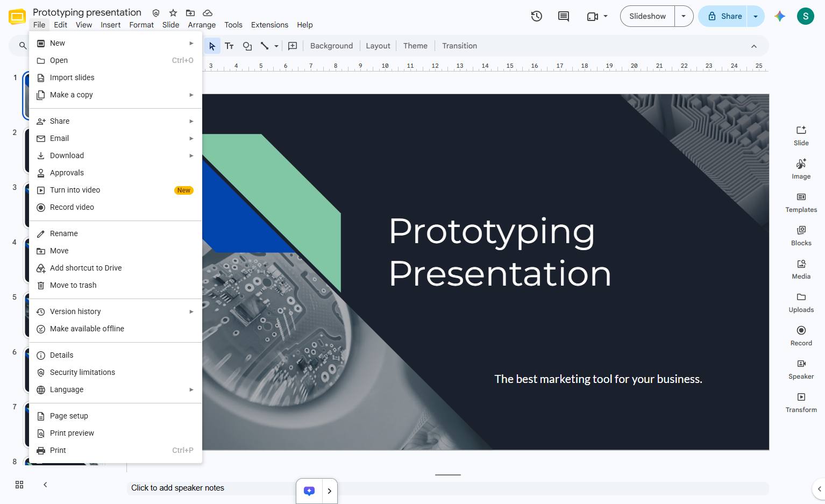The height and width of the screenshot is (504, 825).
Task: Expand the Download submenu
Action: (x=116, y=155)
